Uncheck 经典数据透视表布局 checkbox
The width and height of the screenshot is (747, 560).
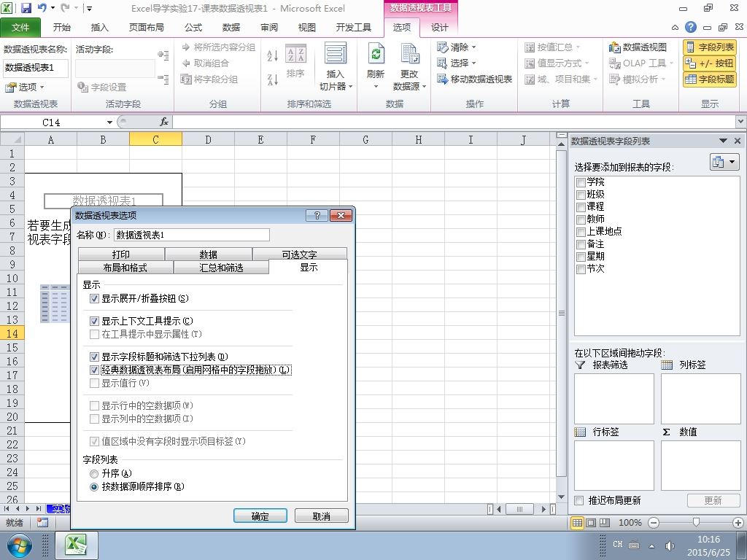[x=94, y=370]
